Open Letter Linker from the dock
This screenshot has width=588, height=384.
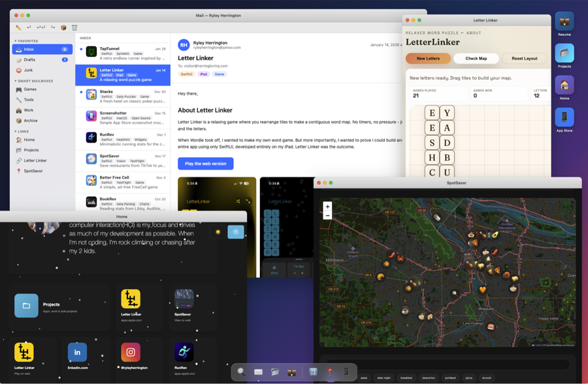tap(314, 372)
